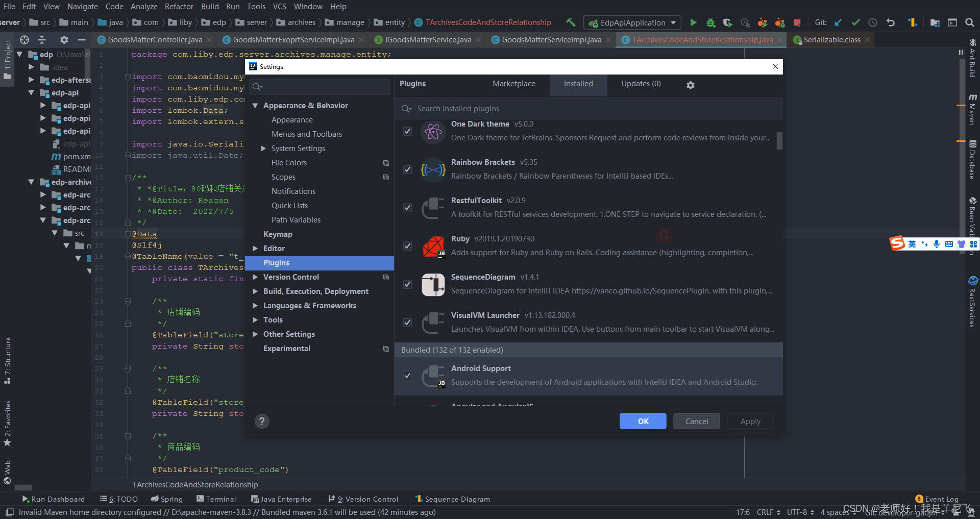Viewport: 980px width, 519px height.
Task: Expand Build, Execution, Deployment settings
Action: click(x=255, y=291)
